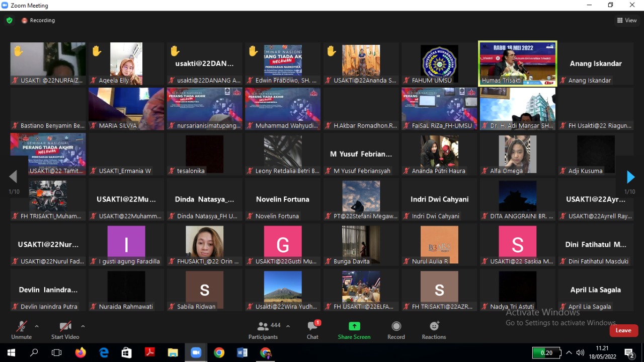Open the Chat panel
644x362 pixels.
tap(312, 330)
